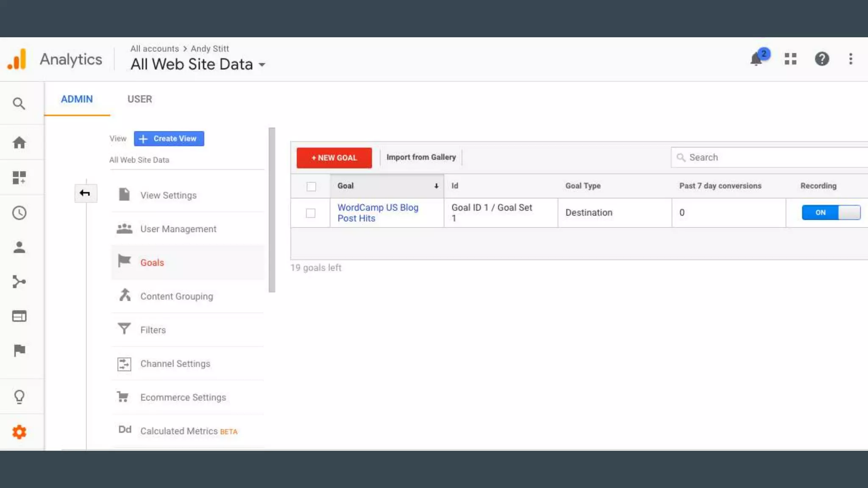Switch to the USER tab
The height and width of the screenshot is (488, 868).
139,99
